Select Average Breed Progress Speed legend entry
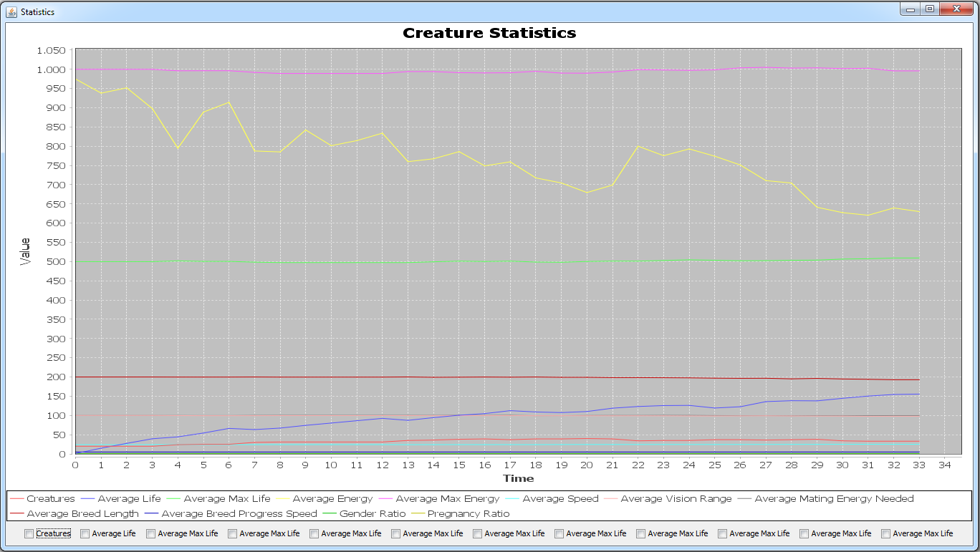Screen dimensions: 980x552 tap(231, 513)
